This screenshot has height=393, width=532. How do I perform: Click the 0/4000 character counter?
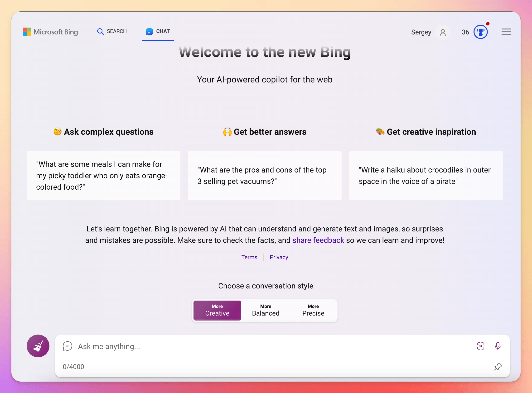[x=73, y=367]
